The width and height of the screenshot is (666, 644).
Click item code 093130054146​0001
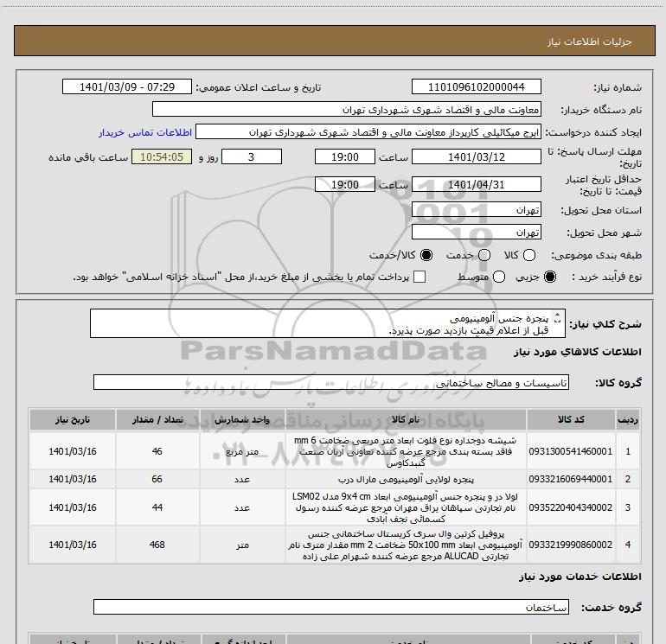point(571,451)
